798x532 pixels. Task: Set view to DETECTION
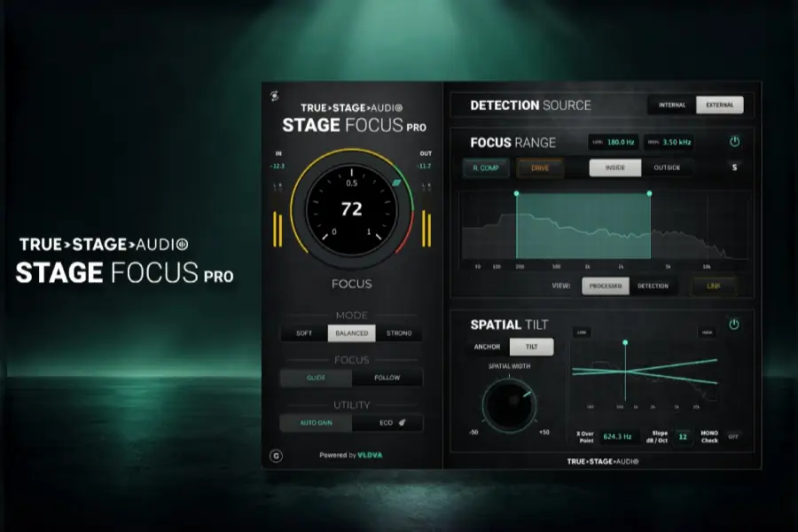click(653, 286)
